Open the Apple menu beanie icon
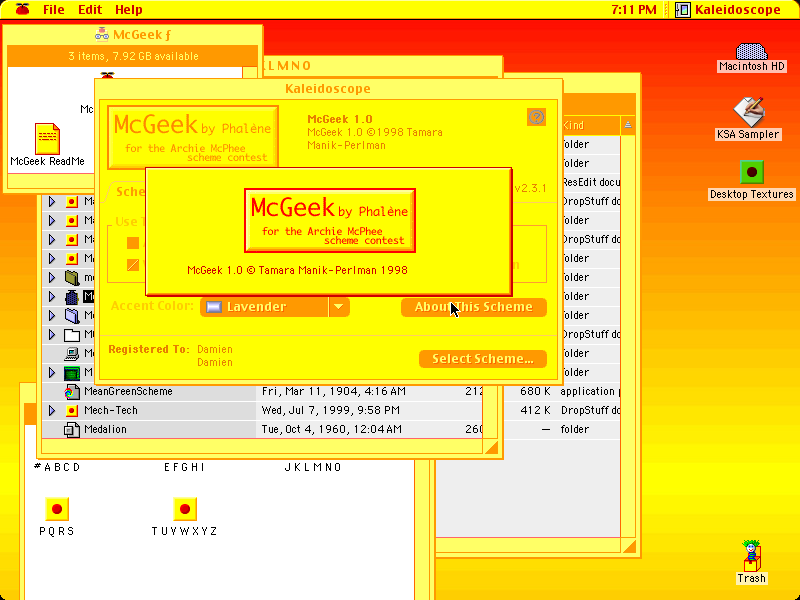 click(x=22, y=9)
